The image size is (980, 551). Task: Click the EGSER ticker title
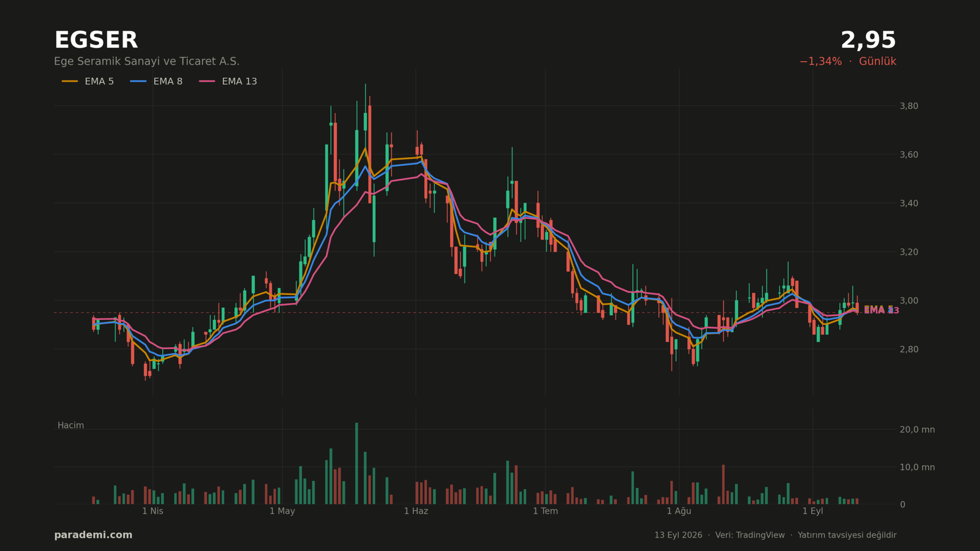pos(96,40)
